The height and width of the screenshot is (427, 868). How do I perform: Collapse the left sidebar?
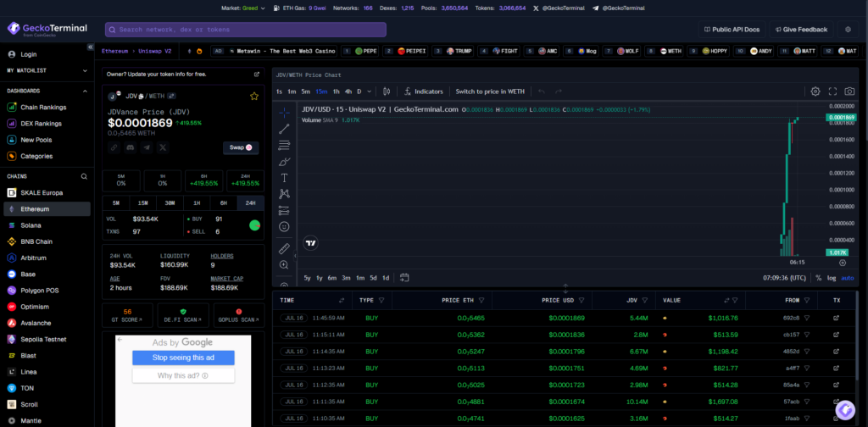tap(90, 47)
